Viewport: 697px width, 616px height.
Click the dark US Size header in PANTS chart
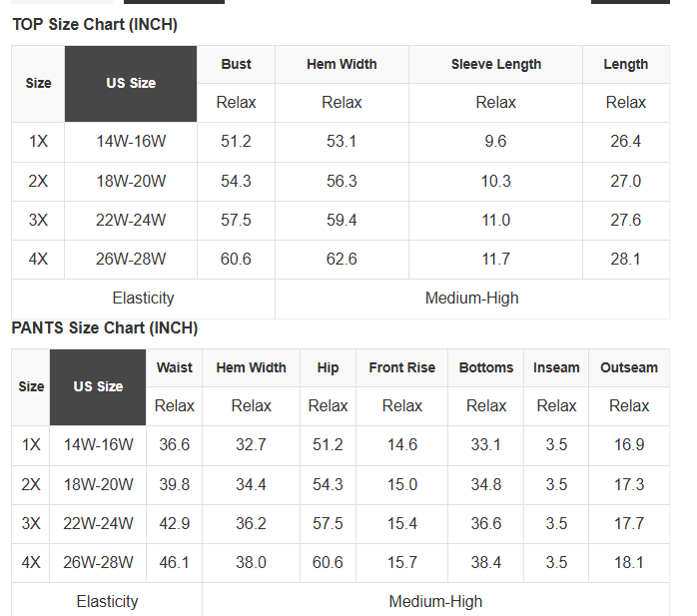(x=98, y=387)
